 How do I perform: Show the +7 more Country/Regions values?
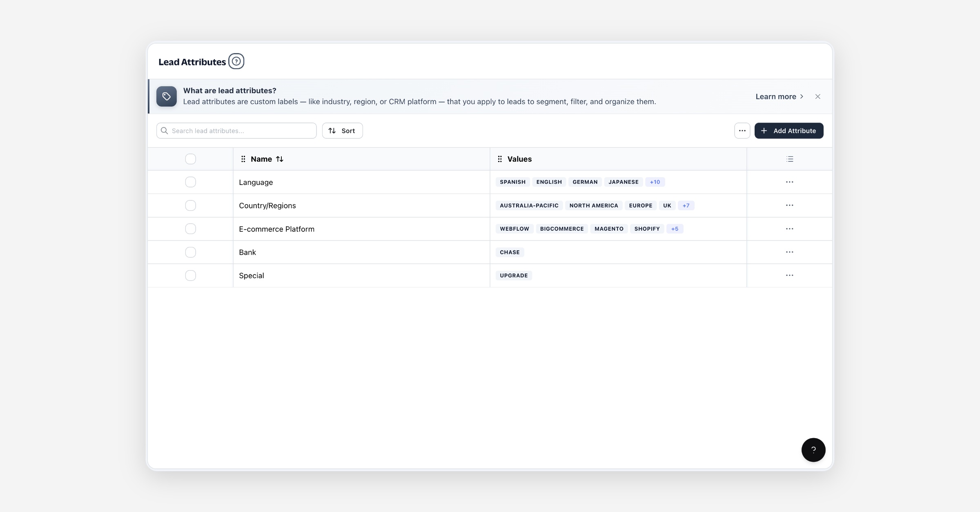coord(686,205)
